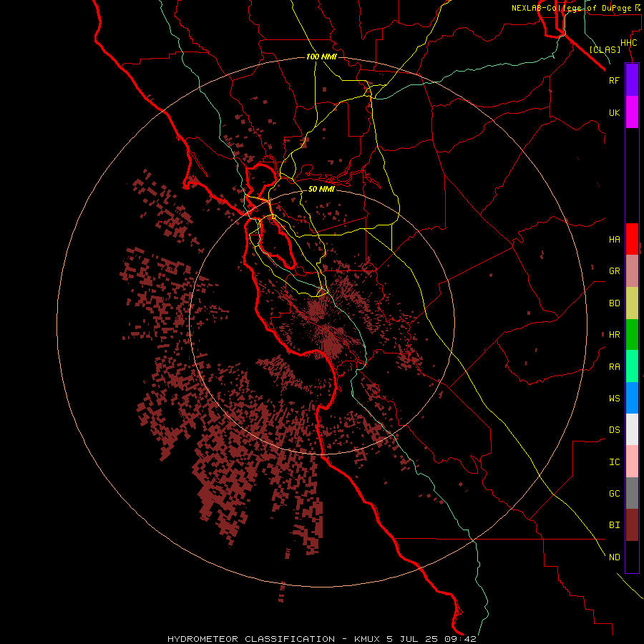This screenshot has width=644, height=644.
Task: Click the ND black legend swatch
Action: point(632,557)
